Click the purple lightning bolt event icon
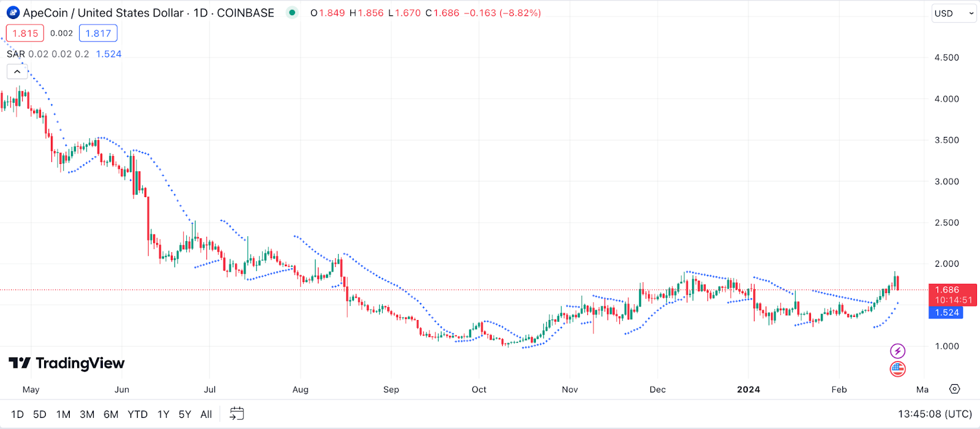Image resolution: width=980 pixels, height=429 pixels. point(897,351)
